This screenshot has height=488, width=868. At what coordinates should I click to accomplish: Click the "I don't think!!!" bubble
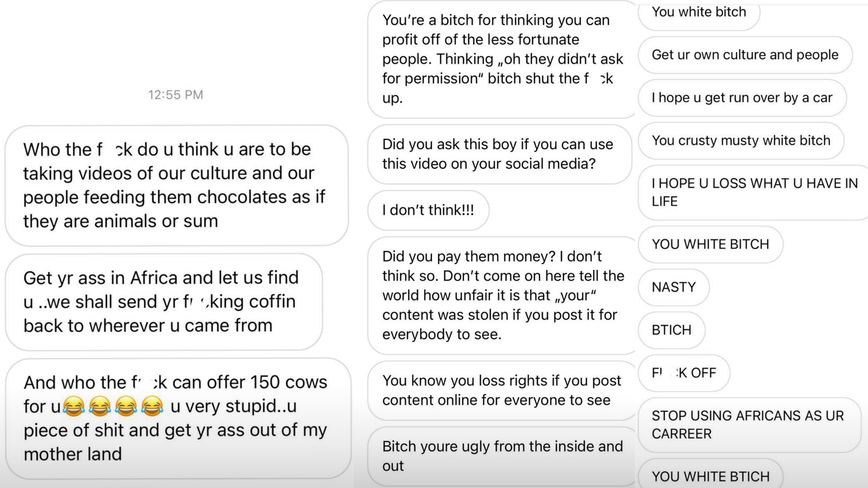(428, 210)
